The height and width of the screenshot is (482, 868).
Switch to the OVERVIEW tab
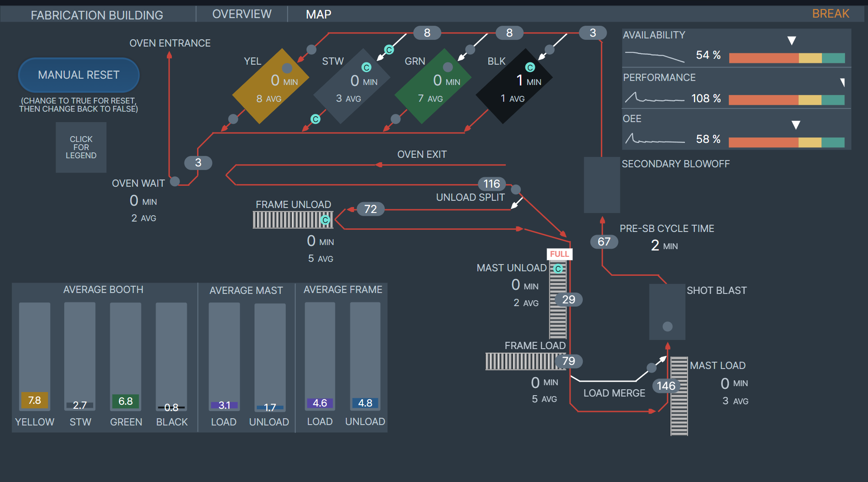(241, 14)
